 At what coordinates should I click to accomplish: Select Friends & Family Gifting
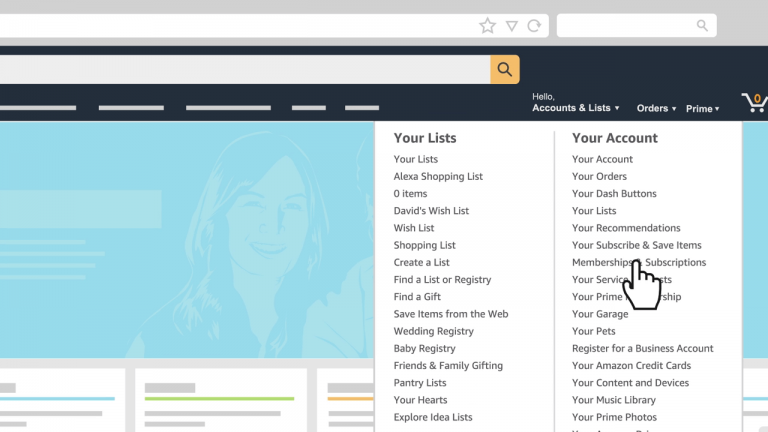pos(448,365)
